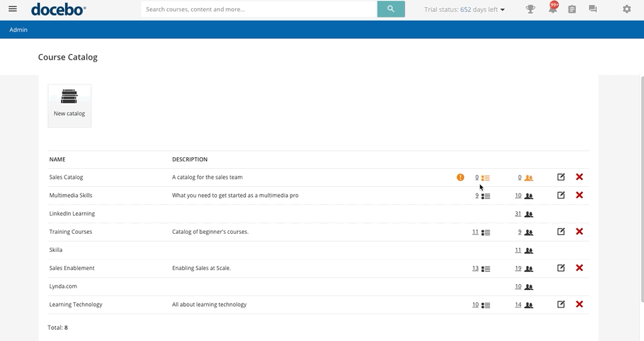Open the courses list icon for Training Courses
Viewport: 644px width, 341px height.
tap(485, 232)
